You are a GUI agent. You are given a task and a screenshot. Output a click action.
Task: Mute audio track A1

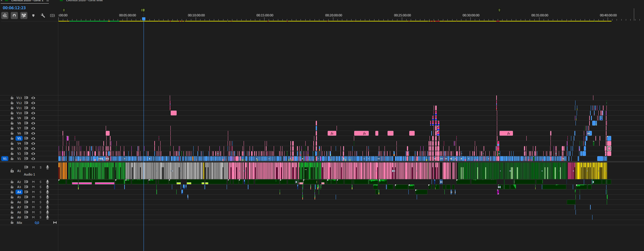pyautogui.click(x=33, y=167)
